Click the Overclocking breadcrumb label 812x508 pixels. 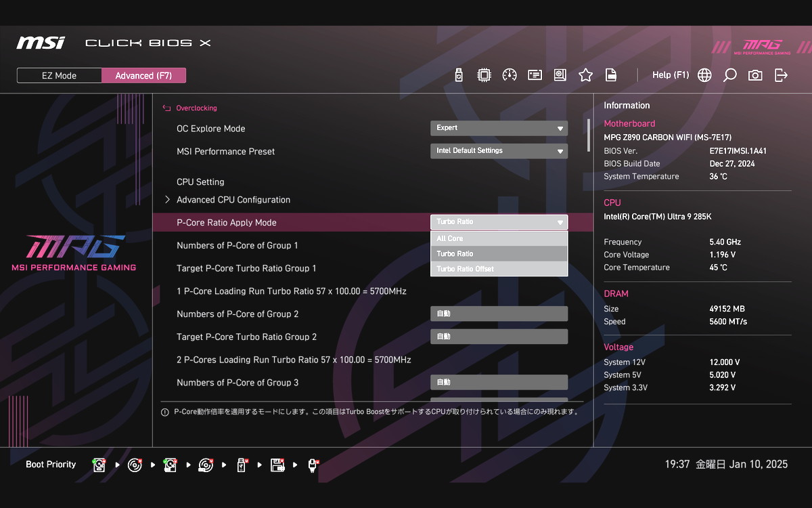point(196,108)
